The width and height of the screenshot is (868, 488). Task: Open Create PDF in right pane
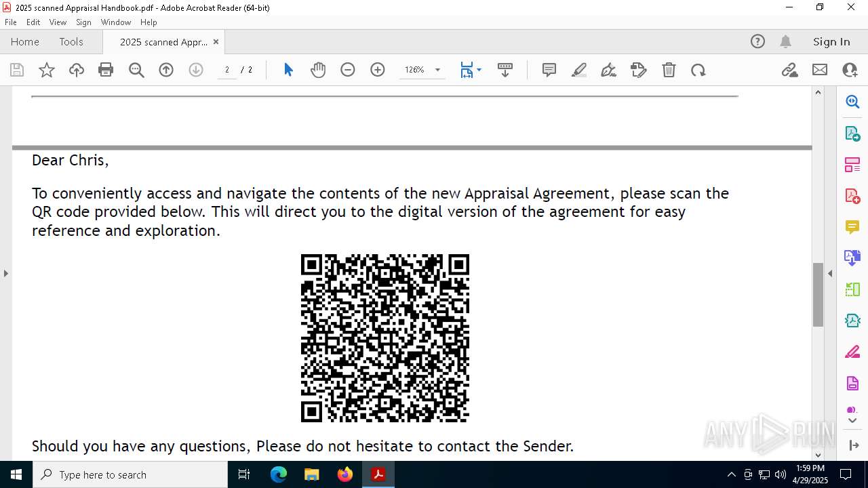tap(852, 195)
